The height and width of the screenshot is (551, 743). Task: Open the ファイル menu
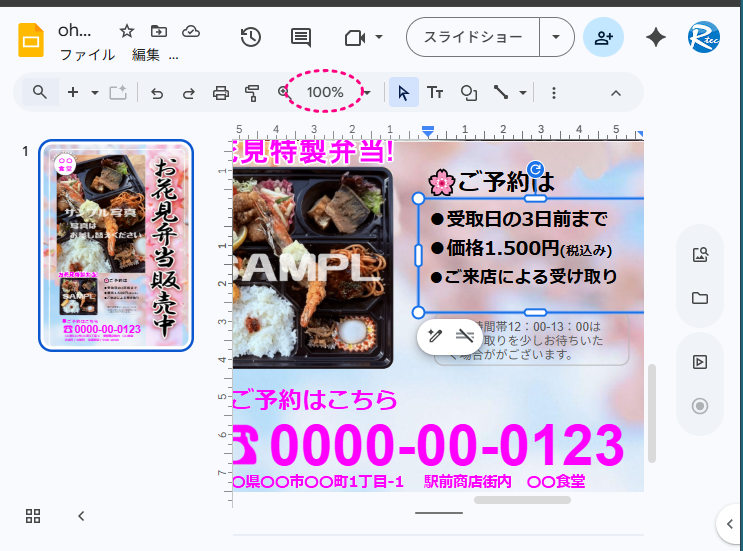87,55
